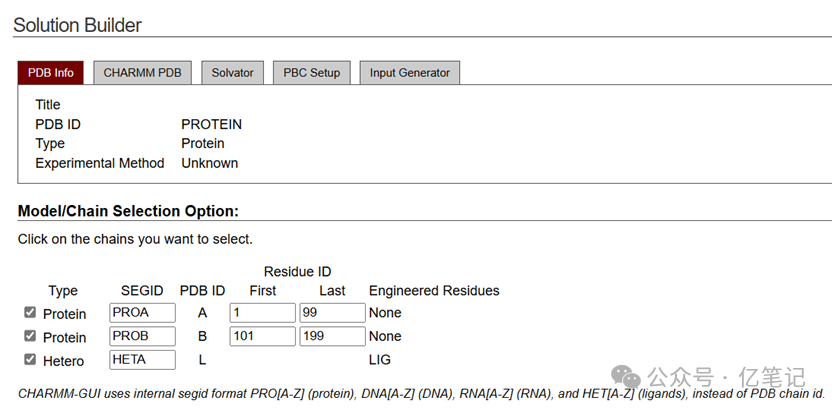Go to the PBC Setup tab
The image size is (832, 410).
(311, 73)
